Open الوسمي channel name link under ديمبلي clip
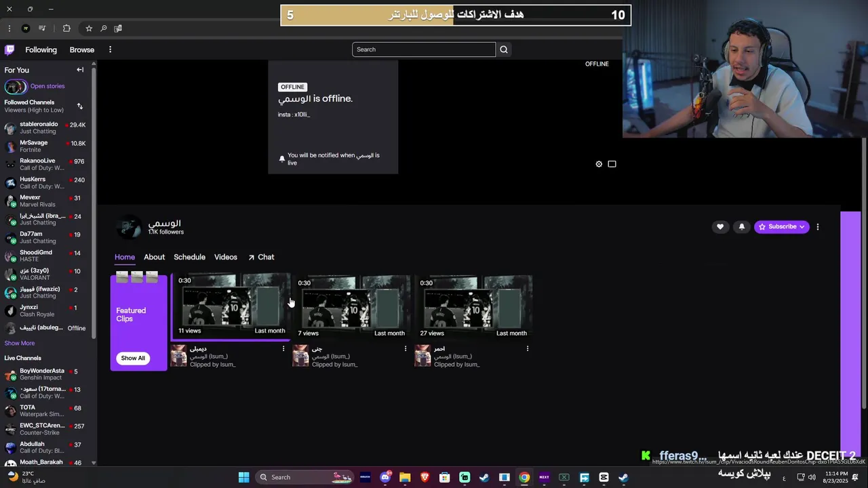This screenshot has width=868, height=488. (208, 357)
